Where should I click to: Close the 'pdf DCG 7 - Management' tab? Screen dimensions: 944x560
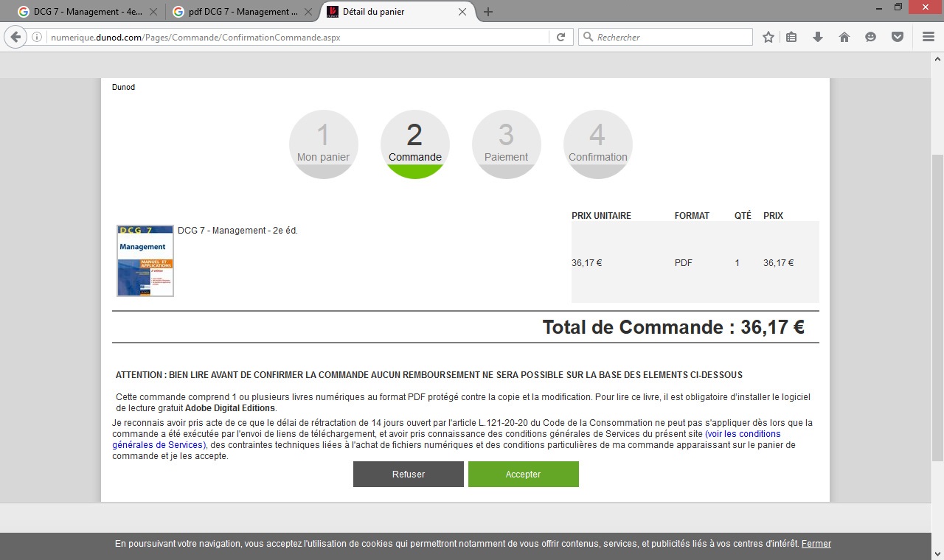tap(308, 12)
